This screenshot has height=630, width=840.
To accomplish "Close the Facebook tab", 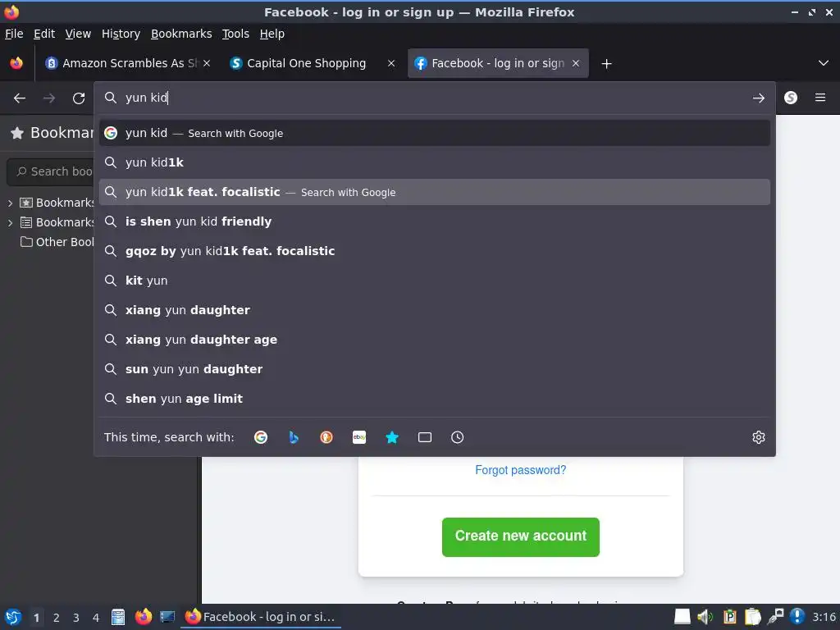I will pos(576,63).
